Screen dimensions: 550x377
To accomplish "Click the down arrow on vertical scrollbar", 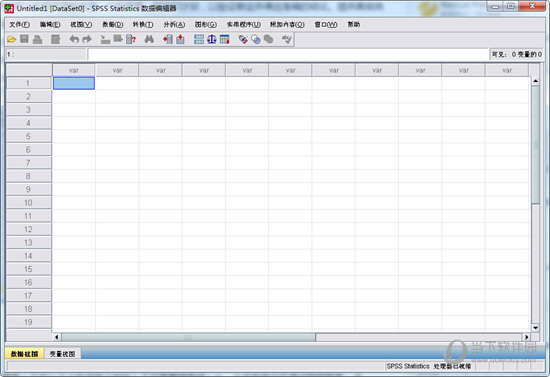I will pyautogui.click(x=535, y=328).
